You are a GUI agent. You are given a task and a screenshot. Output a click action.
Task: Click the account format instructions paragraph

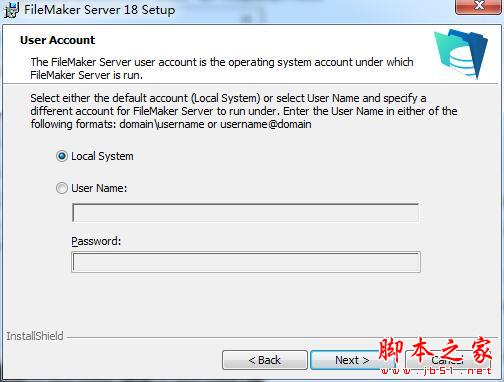[x=244, y=111]
